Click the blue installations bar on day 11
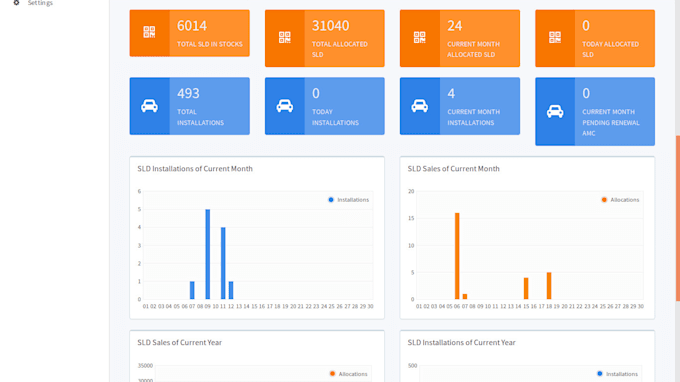 223,263
